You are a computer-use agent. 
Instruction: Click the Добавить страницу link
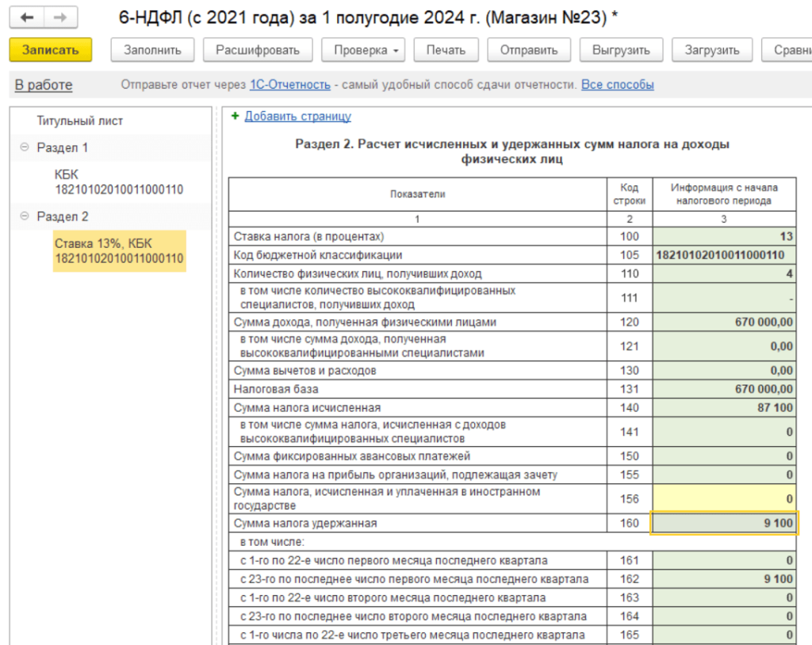click(x=297, y=116)
